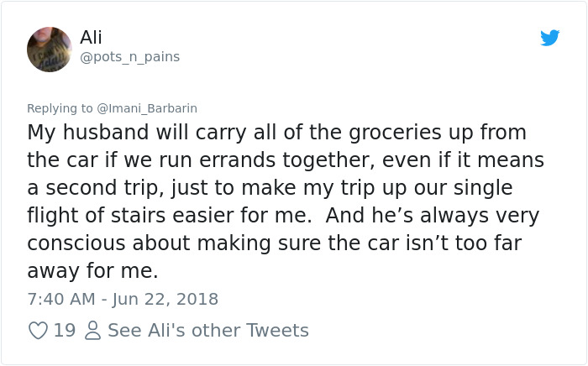Click the line starting 'the car if we run errands'
The width and height of the screenshot is (588, 366).
coord(286,160)
